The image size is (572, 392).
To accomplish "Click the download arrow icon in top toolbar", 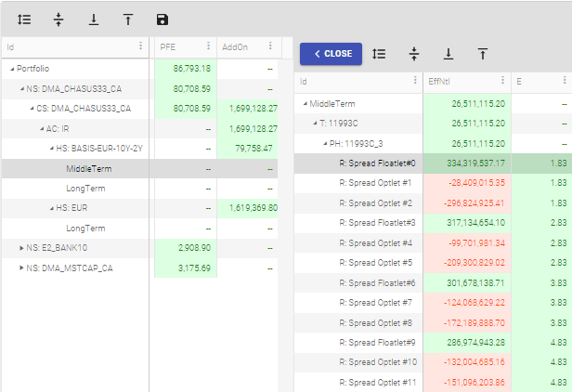I will (94, 20).
